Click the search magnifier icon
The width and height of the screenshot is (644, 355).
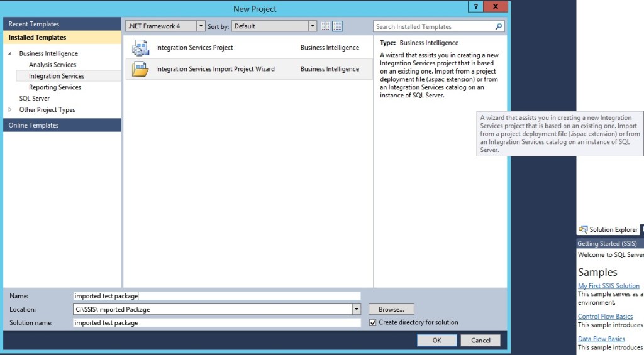click(499, 26)
